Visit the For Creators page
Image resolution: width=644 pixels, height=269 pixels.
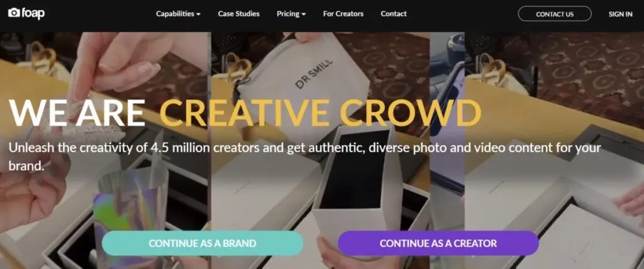click(343, 14)
